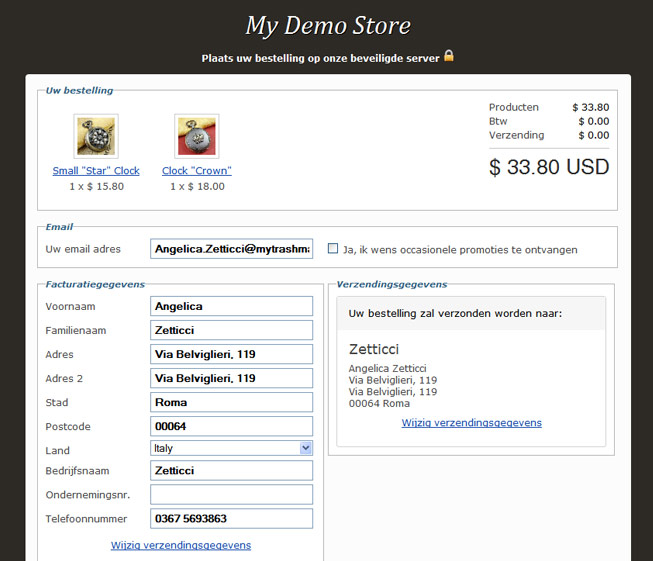Click the Telefoonnummer input field

(x=232, y=519)
